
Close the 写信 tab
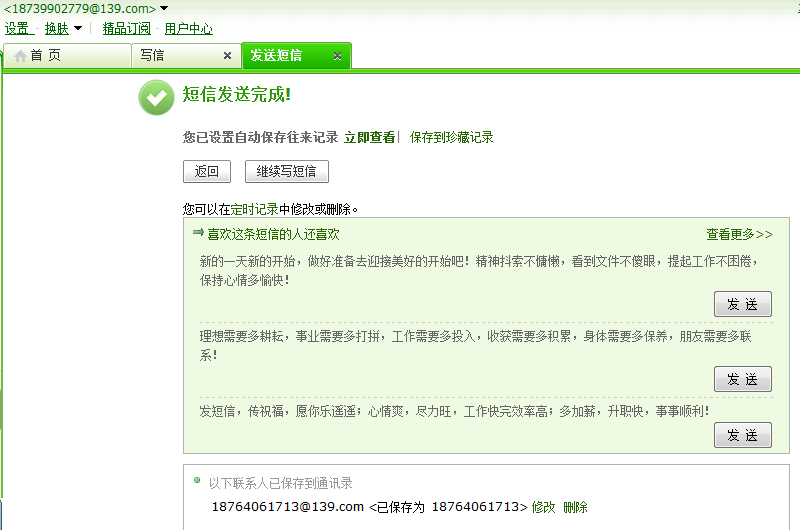227,56
